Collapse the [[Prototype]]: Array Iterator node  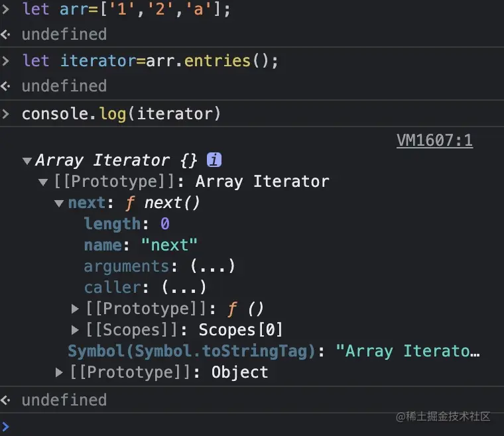pos(43,182)
